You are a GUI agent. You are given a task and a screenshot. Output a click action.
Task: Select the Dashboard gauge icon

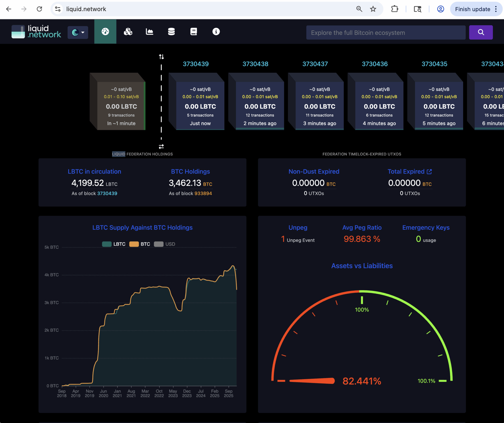(x=105, y=31)
